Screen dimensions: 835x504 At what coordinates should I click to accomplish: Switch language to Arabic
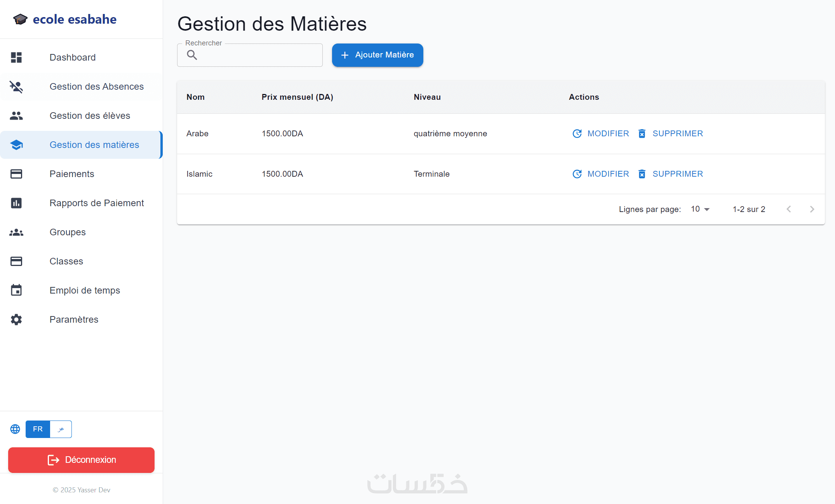[x=61, y=429]
